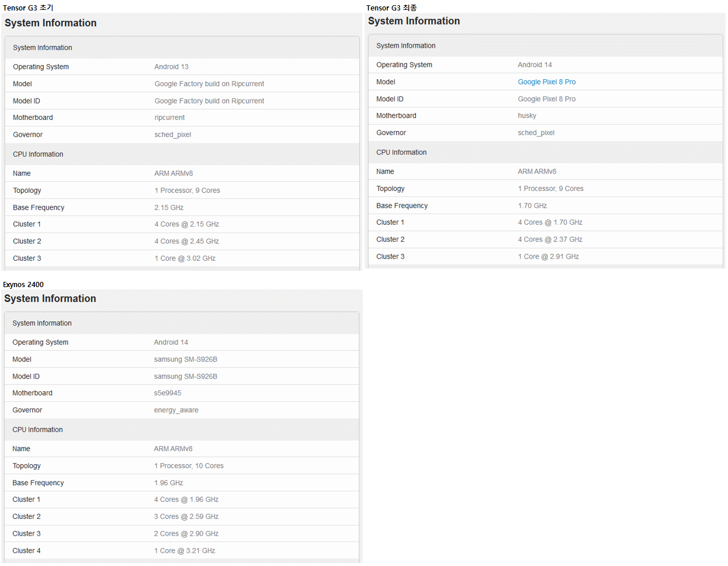Click '4 Cores @ 1.70 GHz' value
The width and height of the screenshot is (728, 566).
coord(550,222)
